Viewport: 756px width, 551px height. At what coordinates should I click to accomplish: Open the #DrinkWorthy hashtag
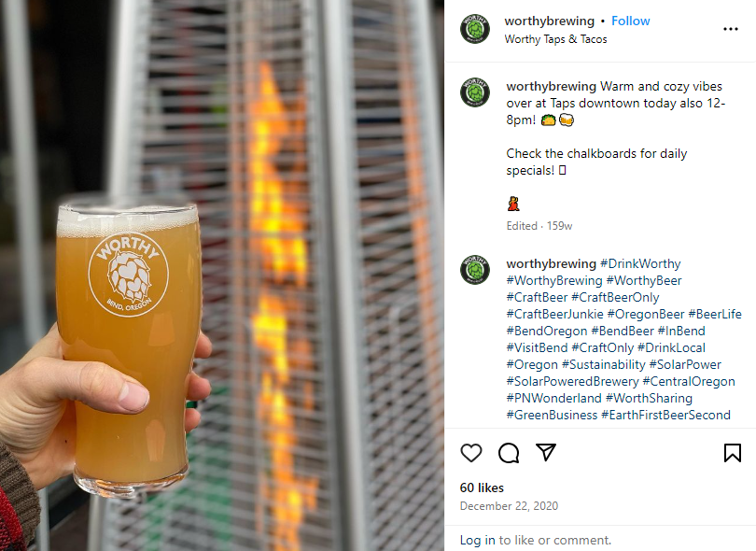(640, 263)
